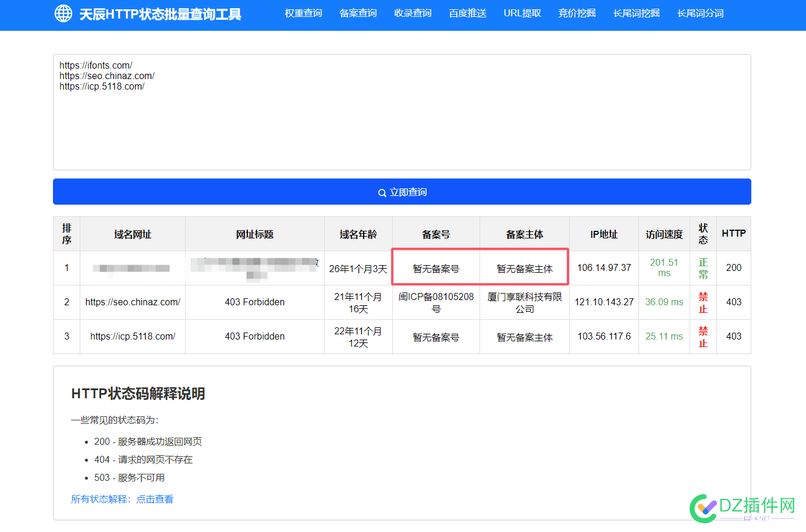Viewport: 806px width, 532px height.
Task: Click the green 正常 status in row 1
Action: pos(704,268)
